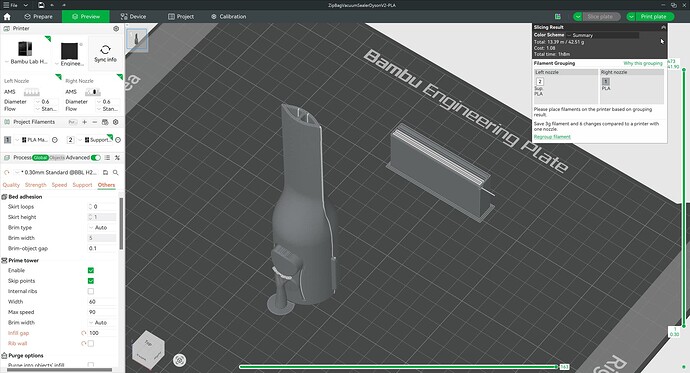
Task: Click the save preset icon
Action: 106,172
